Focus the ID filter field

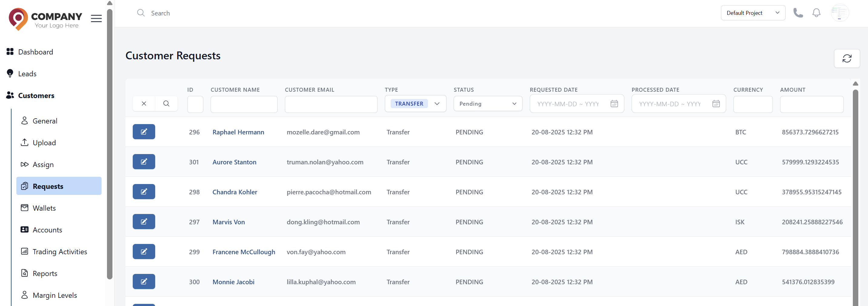pos(195,104)
